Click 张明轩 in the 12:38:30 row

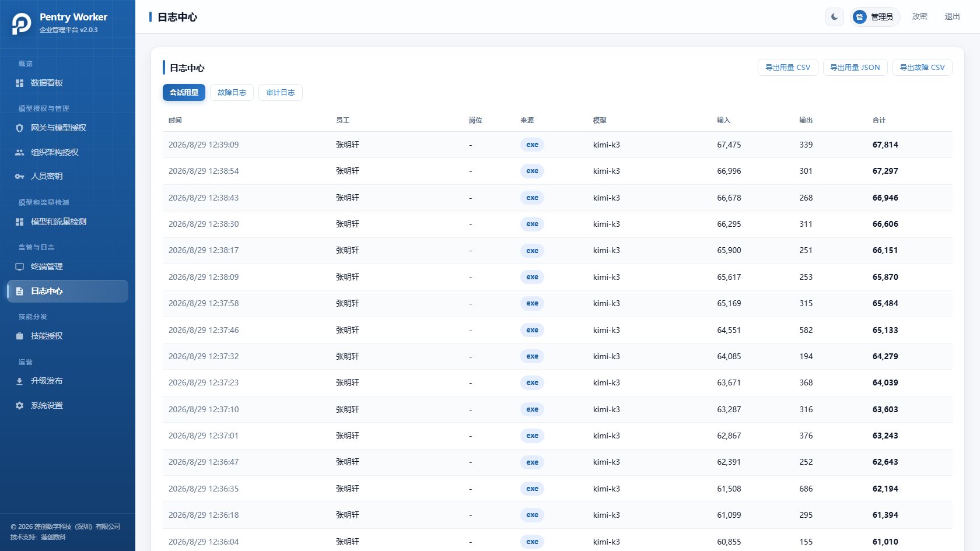click(x=348, y=224)
